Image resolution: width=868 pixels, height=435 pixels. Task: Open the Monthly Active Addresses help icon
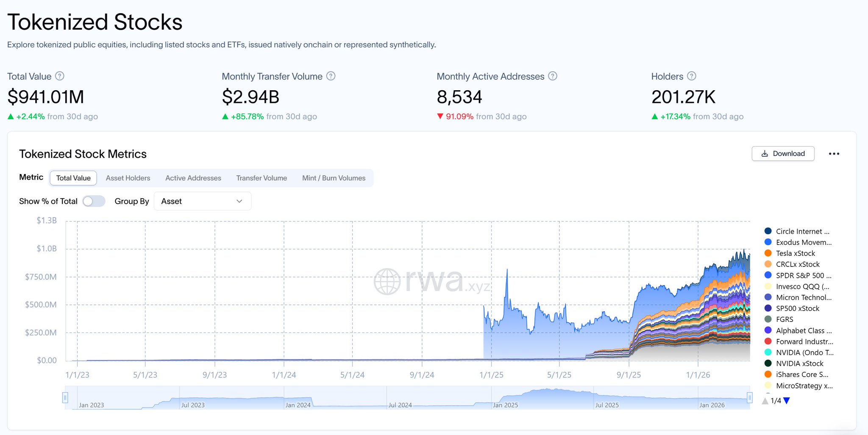[553, 76]
